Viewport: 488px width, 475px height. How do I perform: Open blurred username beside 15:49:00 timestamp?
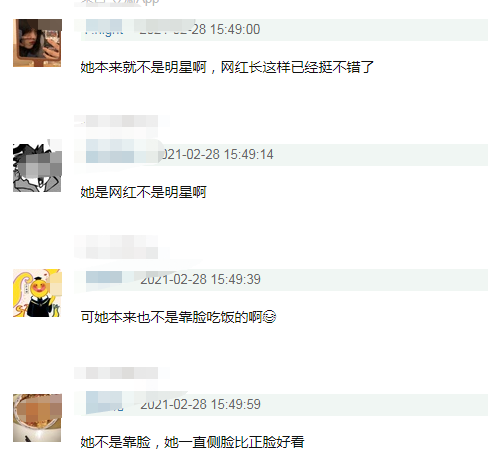pos(104,28)
